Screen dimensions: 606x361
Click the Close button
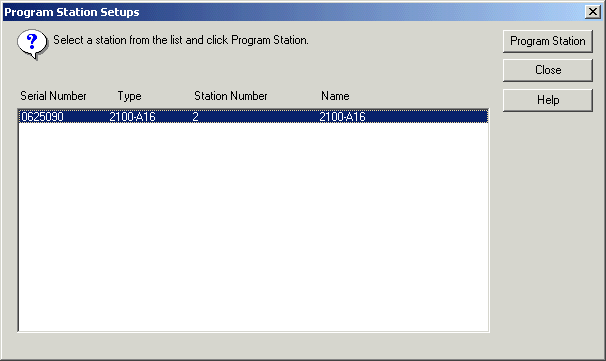tap(548, 70)
